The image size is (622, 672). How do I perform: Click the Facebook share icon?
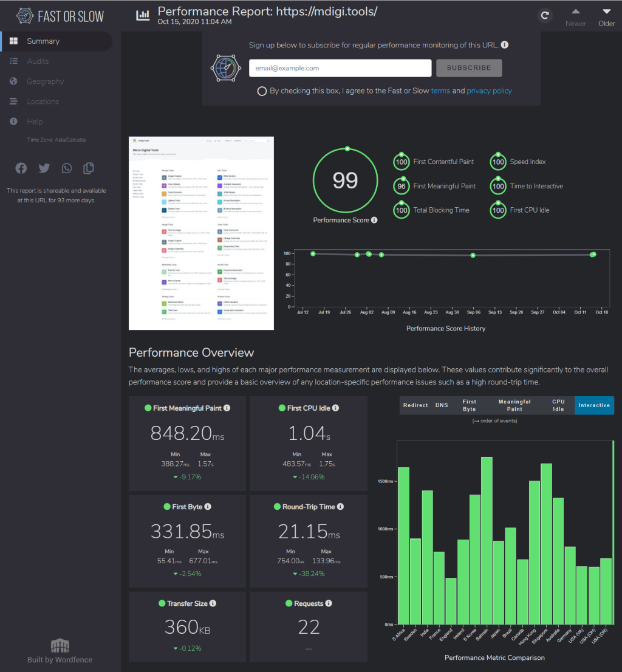pos(21,168)
